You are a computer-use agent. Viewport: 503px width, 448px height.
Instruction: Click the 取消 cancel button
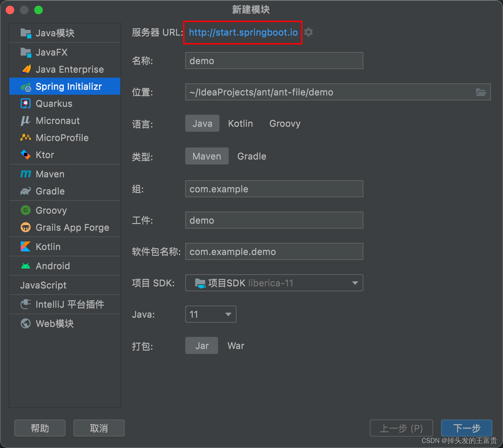click(x=99, y=428)
